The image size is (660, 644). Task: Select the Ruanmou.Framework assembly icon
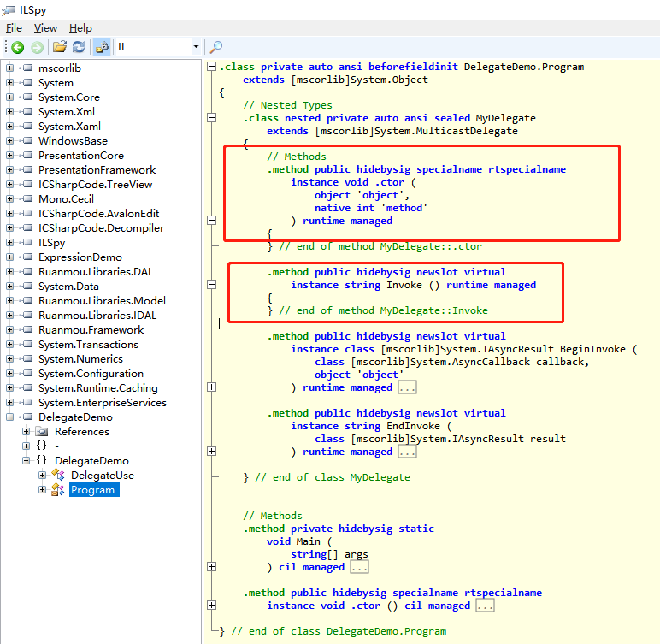(x=27, y=329)
